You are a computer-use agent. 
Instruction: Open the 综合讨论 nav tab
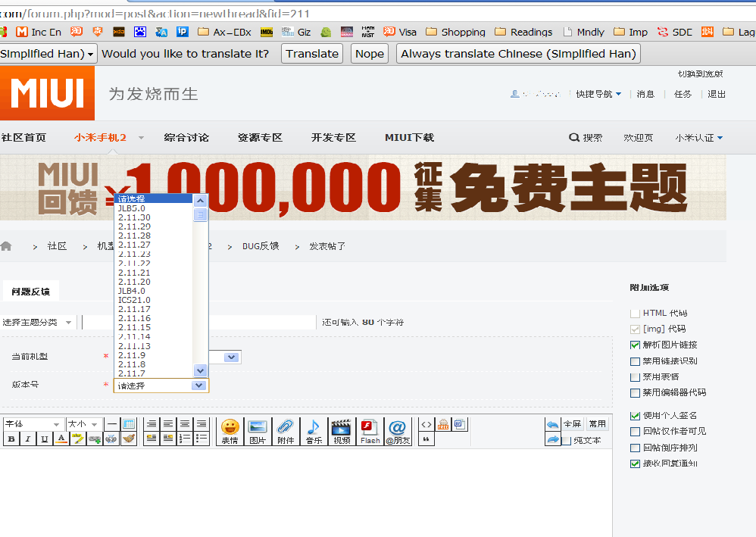pyautogui.click(x=186, y=138)
